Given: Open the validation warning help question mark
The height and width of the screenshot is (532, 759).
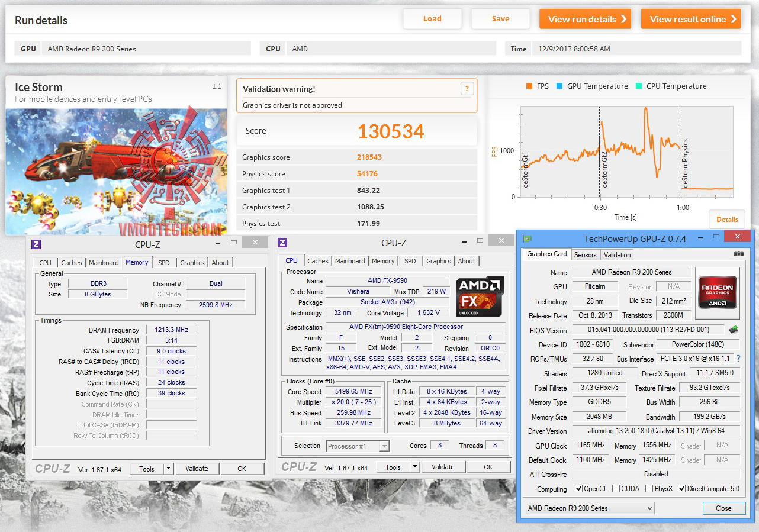Looking at the screenshot, I should pyautogui.click(x=467, y=89).
